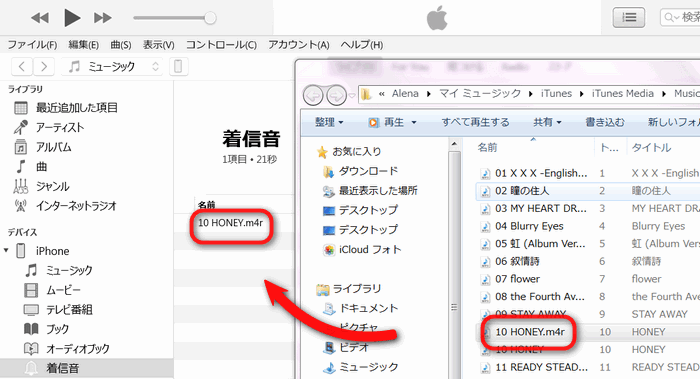This screenshot has height=379, width=700.
Task: Open the 整理 dropdown in Explorer toolbar
Action: point(329,122)
